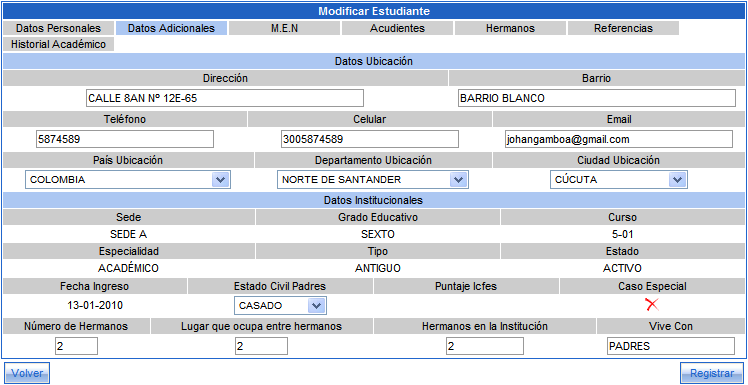The image size is (748, 385).
Task: Open the País Ubicación dropdown showing COLOMBIA
Action: pos(128,180)
